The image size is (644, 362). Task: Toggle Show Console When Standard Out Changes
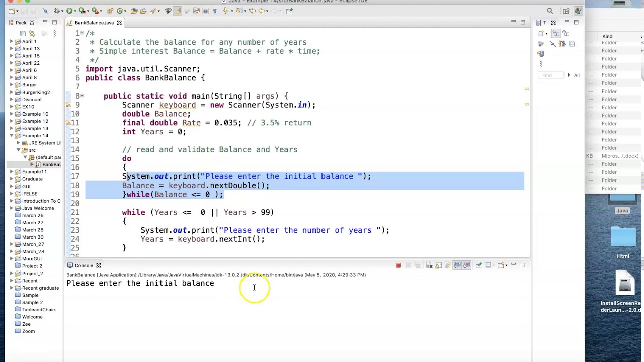pyautogui.click(x=457, y=265)
